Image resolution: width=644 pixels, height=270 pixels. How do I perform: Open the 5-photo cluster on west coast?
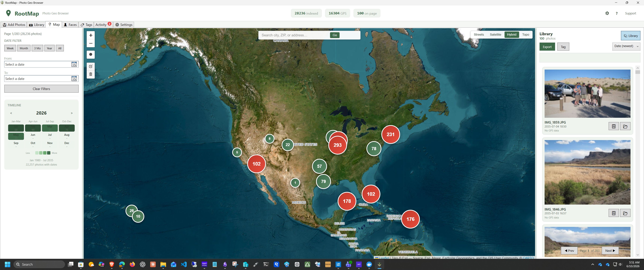237,152
